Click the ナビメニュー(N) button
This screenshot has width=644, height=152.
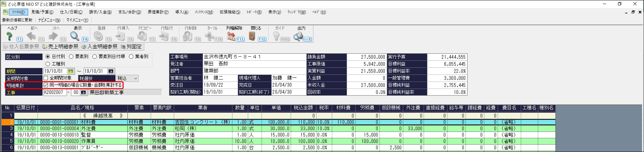(49, 20)
